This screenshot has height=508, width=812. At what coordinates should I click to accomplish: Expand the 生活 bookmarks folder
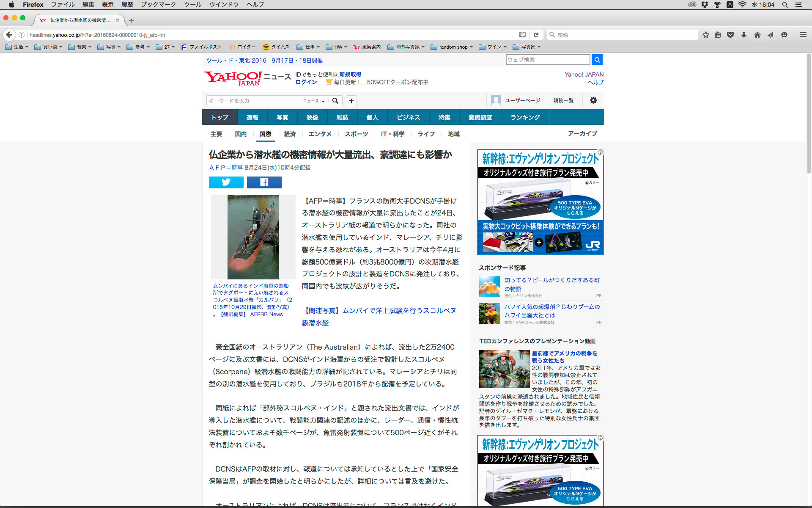tap(17, 47)
